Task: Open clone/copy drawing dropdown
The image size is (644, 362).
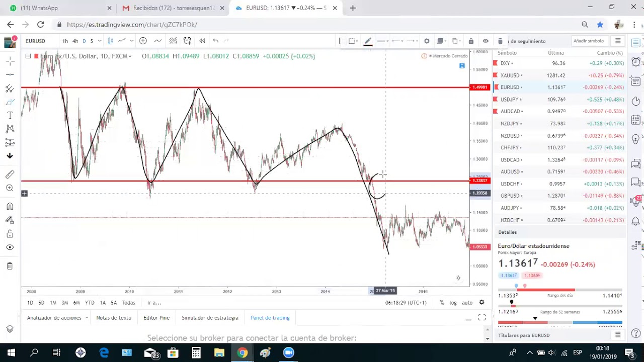Action: (x=456, y=41)
